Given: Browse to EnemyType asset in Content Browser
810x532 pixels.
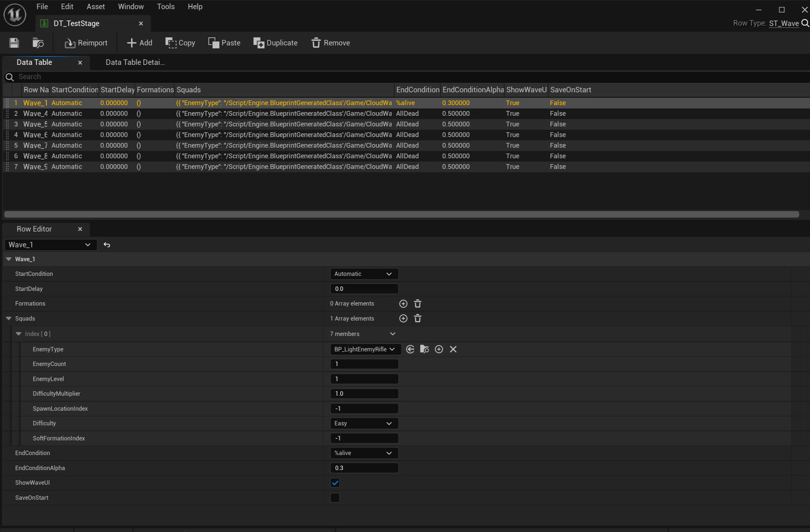Looking at the screenshot, I should [x=425, y=349].
